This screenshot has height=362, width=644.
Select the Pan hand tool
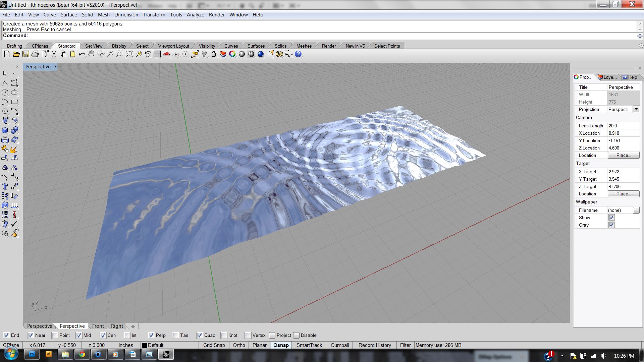pos(91,54)
